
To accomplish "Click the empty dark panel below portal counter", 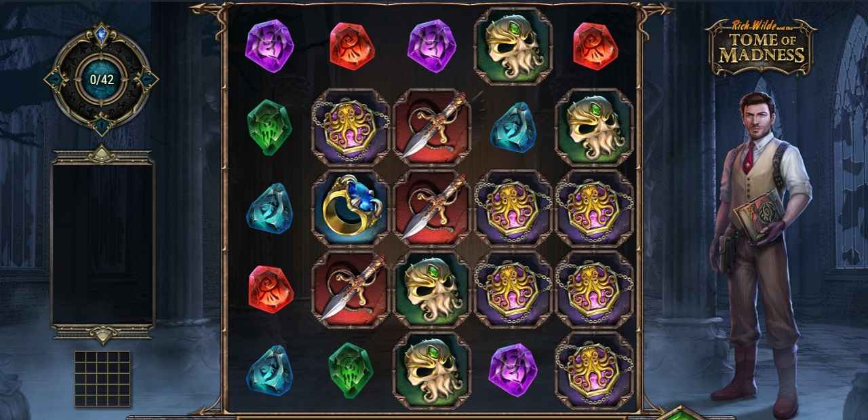I will (x=102, y=244).
